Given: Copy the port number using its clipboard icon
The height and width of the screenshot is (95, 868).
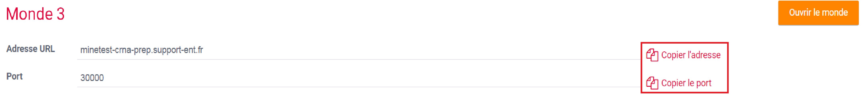Looking at the screenshot, I should coord(652,83).
